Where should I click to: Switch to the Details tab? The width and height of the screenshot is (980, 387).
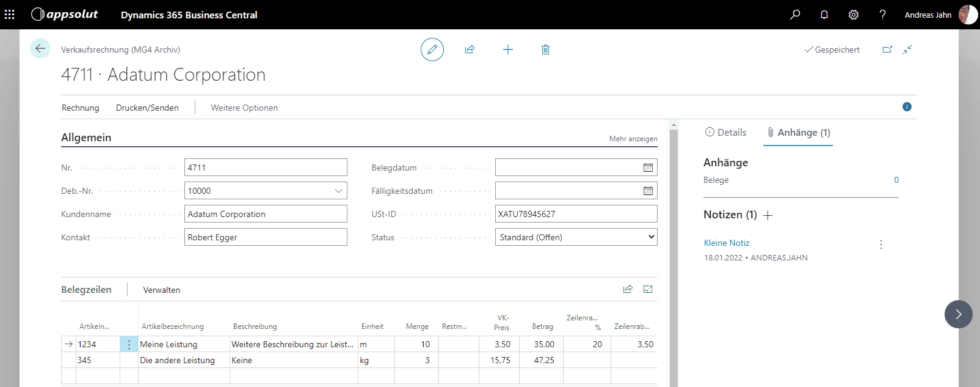tap(725, 133)
